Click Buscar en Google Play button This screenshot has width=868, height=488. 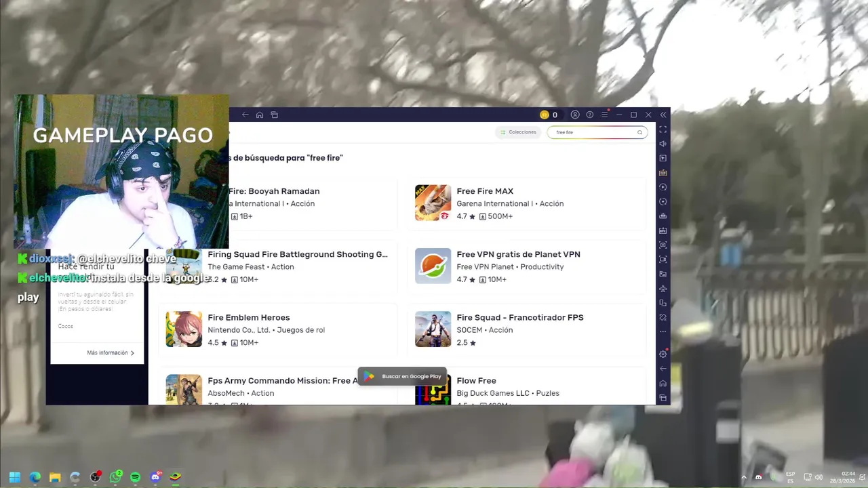tap(402, 376)
